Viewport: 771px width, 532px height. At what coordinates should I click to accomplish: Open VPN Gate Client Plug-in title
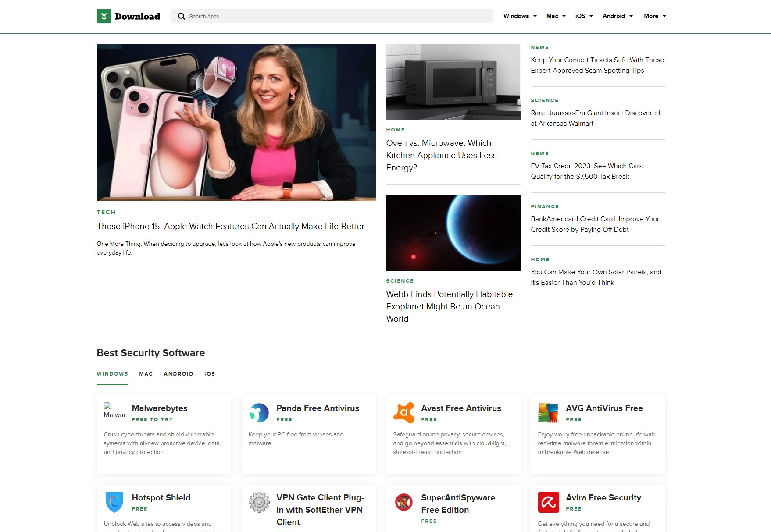pyautogui.click(x=321, y=510)
